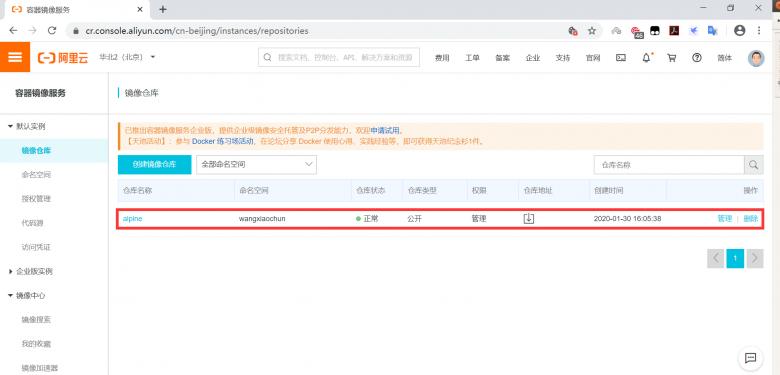Screen dimensions: 780x375
Task: Close the 容器镜像服务 browser tab
Action: point(140,9)
